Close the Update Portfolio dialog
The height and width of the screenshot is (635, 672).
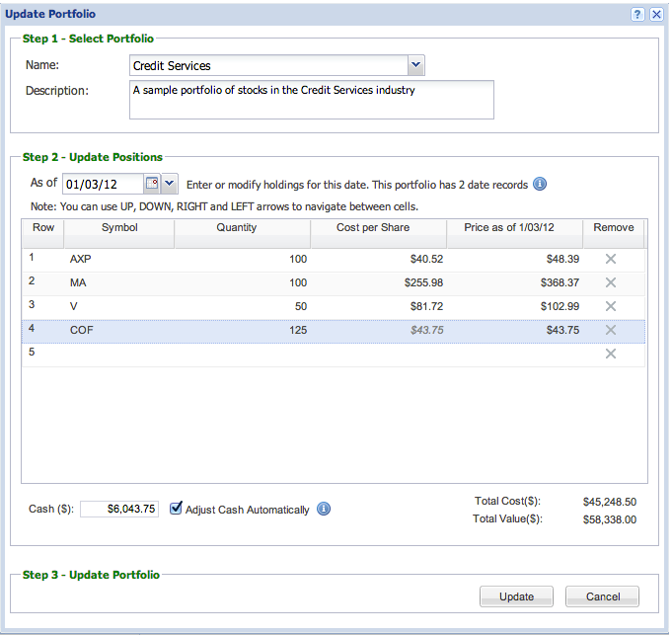pos(656,14)
